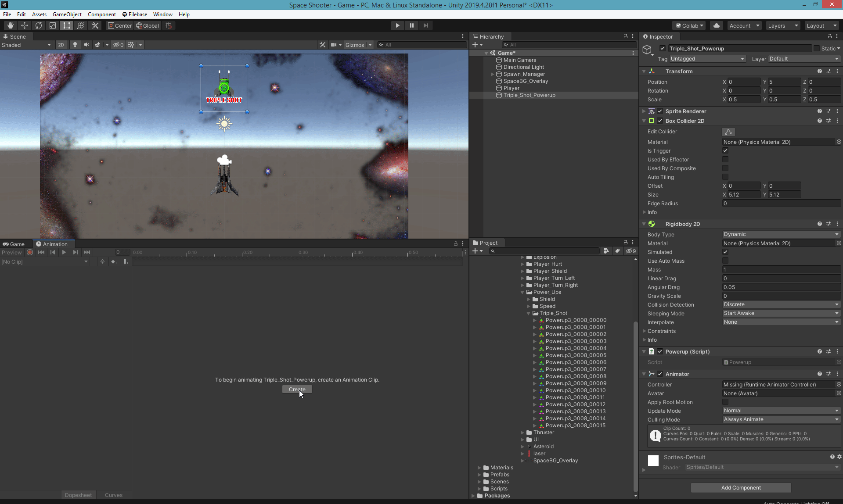
Task: Click the Mass input field
Action: pyautogui.click(x=781, y=269)
